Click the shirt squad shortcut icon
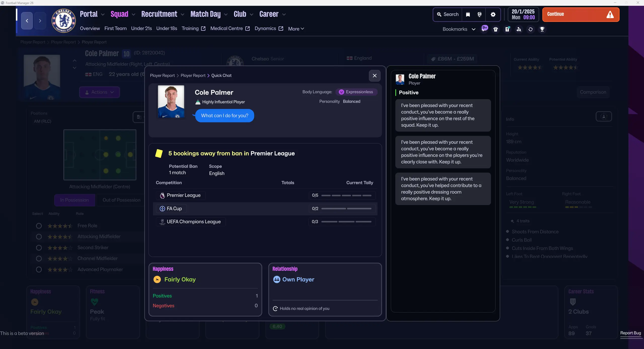Screen dimensions: 644x349 [x=496, y=29]
